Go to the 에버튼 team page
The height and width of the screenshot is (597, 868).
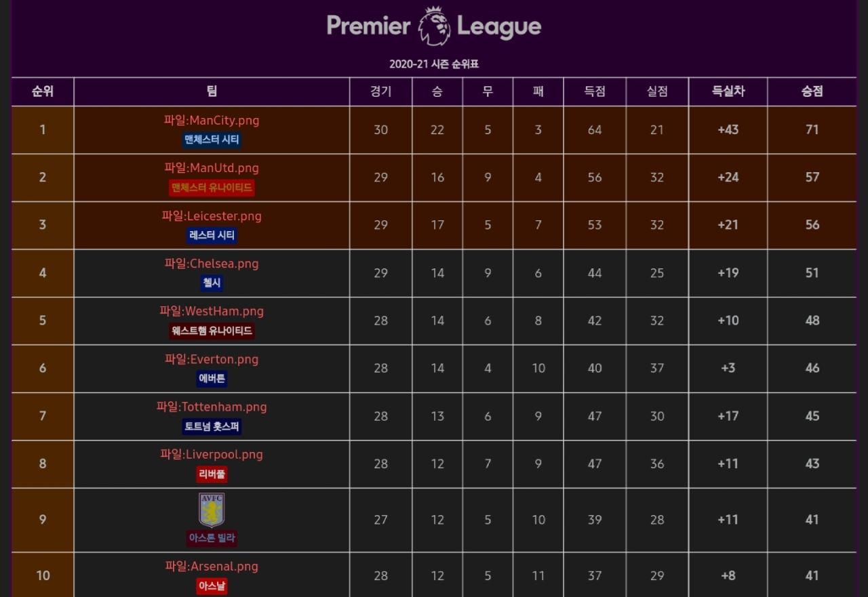212,379
